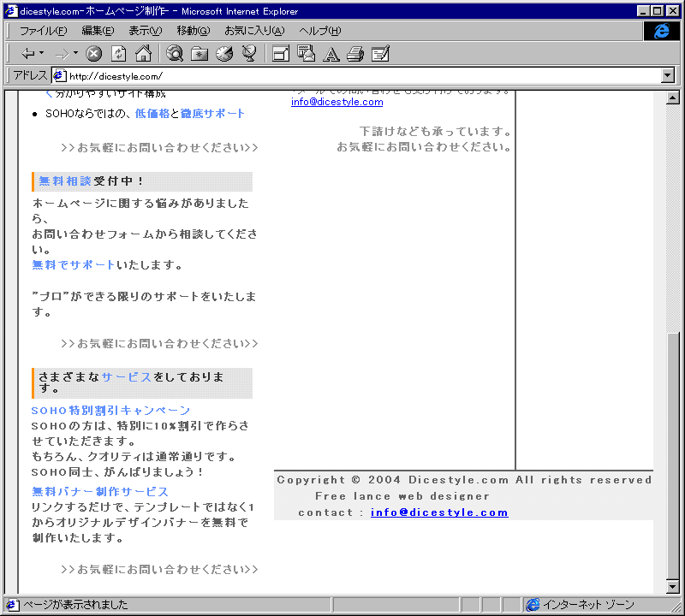Viewport: 685px width, 616px height.
Task: Change font size with the Fonts icon
Action: point(331,54)
